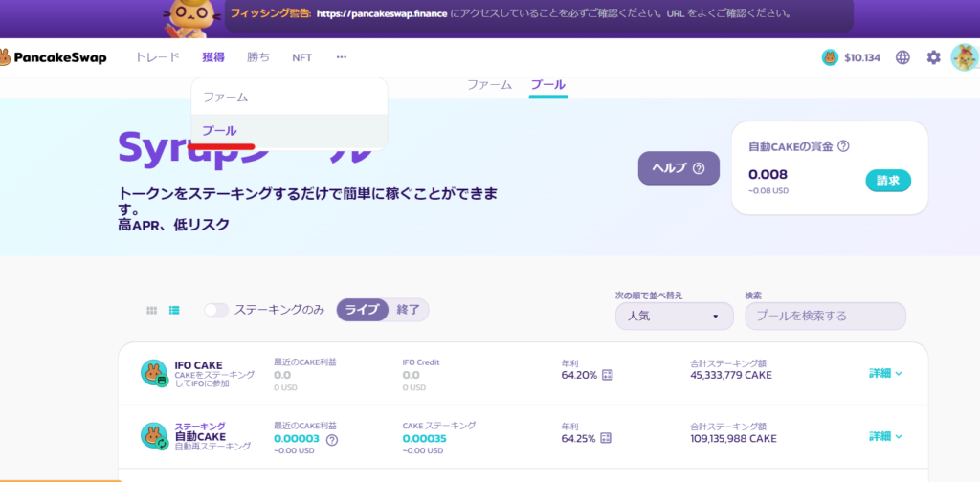The width and height of the screenshot is (980, 482).
Task: Select プール in the dropdown menu
Action: [x=289, y=131]
